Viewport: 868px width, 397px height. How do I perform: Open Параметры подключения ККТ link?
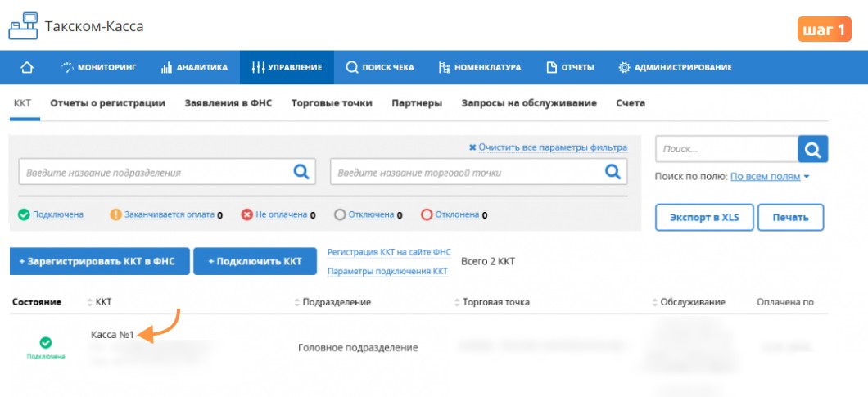[387, 271]
